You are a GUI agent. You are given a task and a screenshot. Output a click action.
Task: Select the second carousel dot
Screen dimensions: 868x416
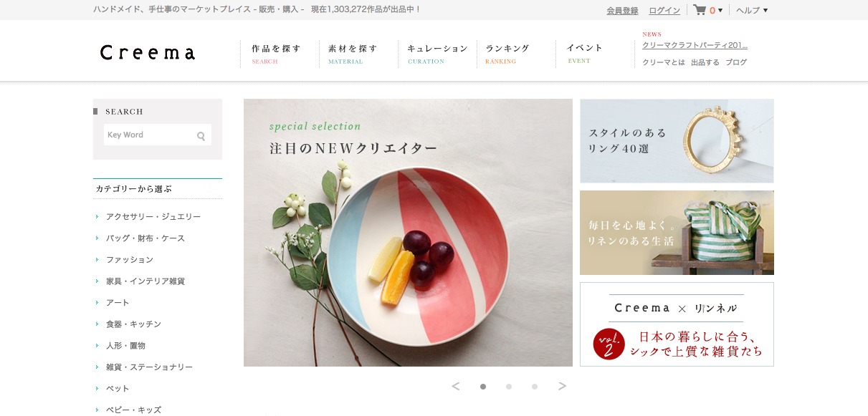tap(509, 387)
